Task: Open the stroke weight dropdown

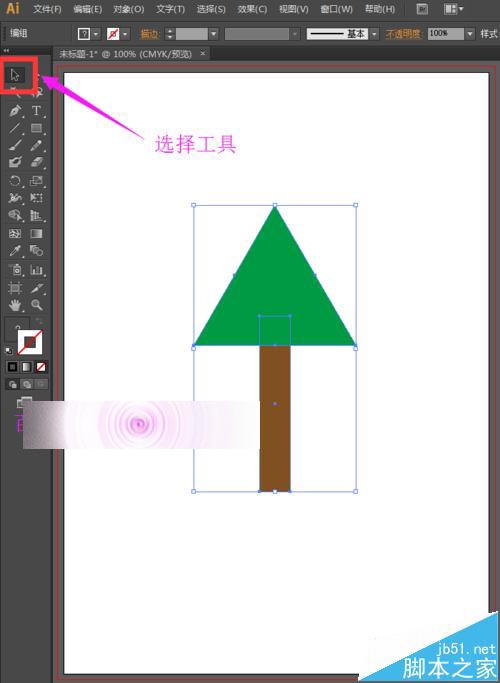Action: (x=213, y=34)
